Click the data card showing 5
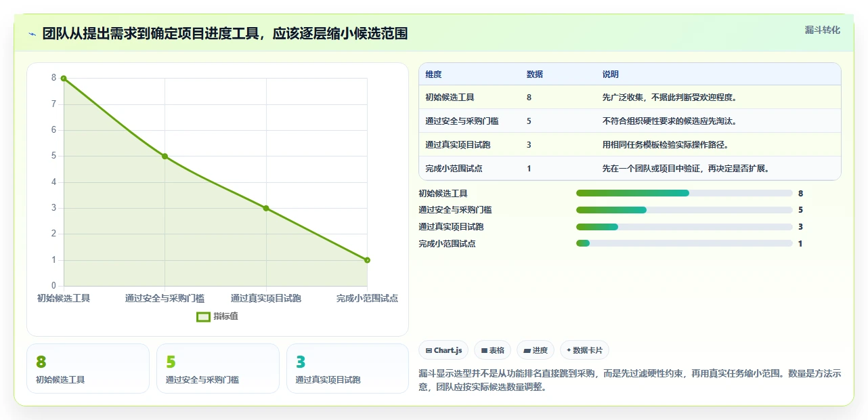 point(218,369)
